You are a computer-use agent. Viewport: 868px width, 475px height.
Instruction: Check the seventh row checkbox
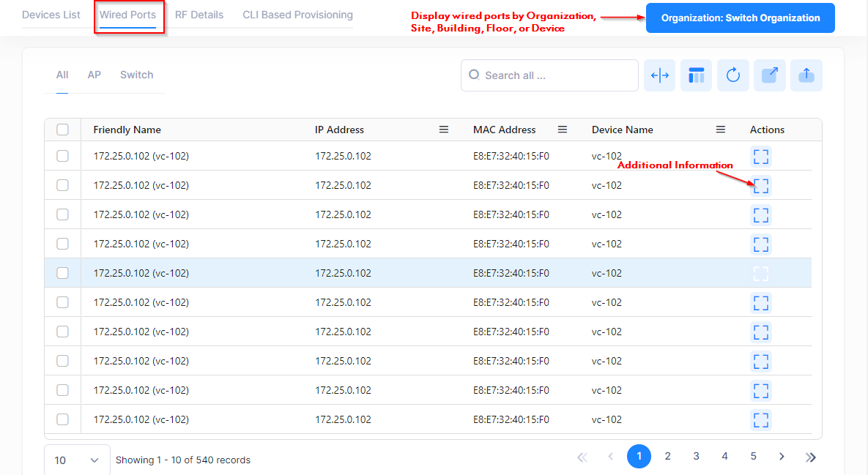pyautogui.click(x=62, y=332)
